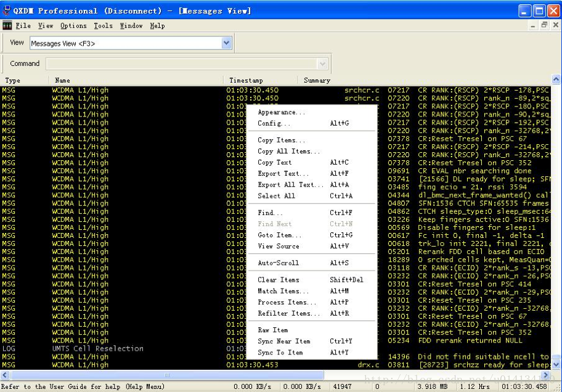
Task: Select Export All Text... entry
Action: coord(312,185)
